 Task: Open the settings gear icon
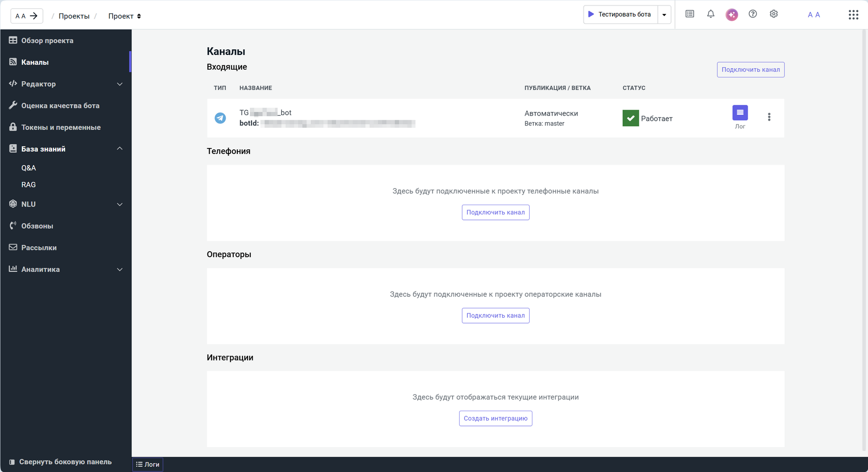click(x=774, y=14)
